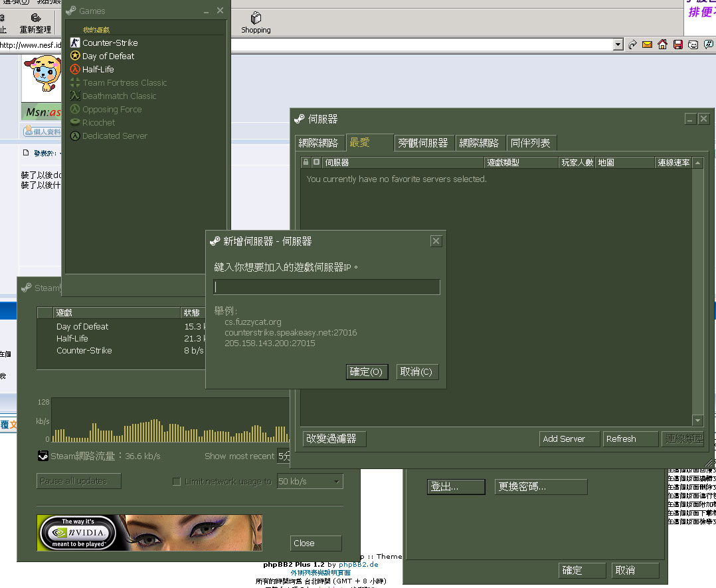Click the 更換密碼... change password button
The height and width of the screenshot is (588, 716).
tap(541, 486)
